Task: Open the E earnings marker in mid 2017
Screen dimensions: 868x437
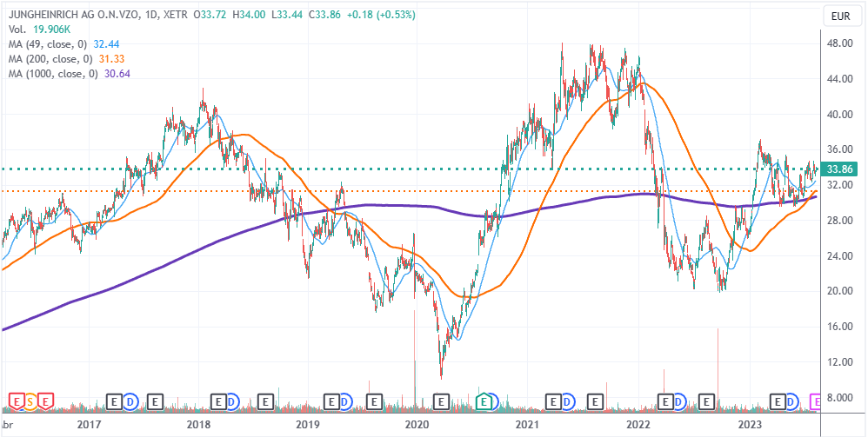Action: coord(156,401)
